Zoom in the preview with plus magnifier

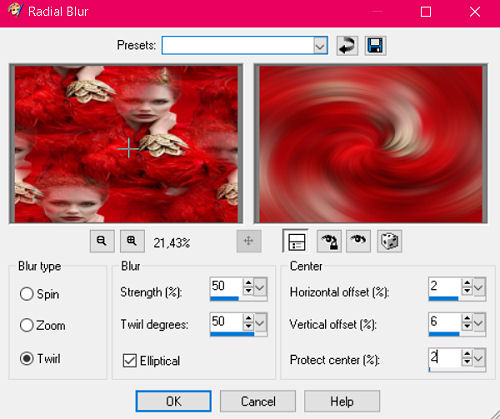point(132,241)
